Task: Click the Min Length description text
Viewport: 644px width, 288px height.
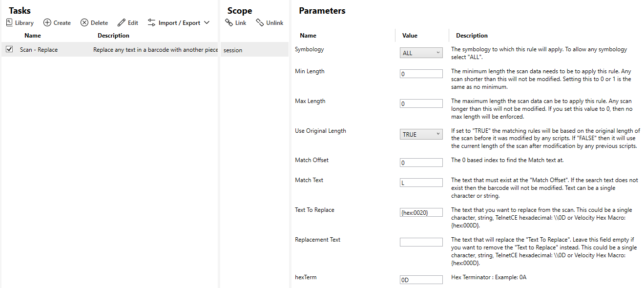Action: 541,79
